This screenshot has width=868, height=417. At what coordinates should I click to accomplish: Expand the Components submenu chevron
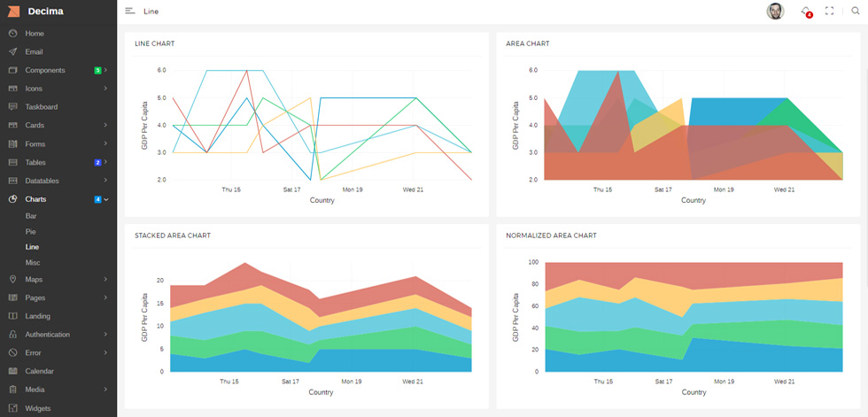(x=105, y=70)
